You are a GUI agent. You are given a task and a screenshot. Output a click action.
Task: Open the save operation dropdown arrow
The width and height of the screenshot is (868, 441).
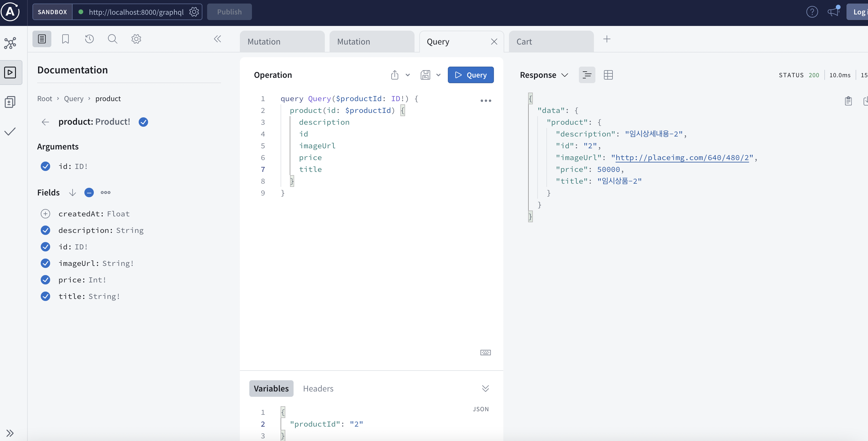pos(438,75)
